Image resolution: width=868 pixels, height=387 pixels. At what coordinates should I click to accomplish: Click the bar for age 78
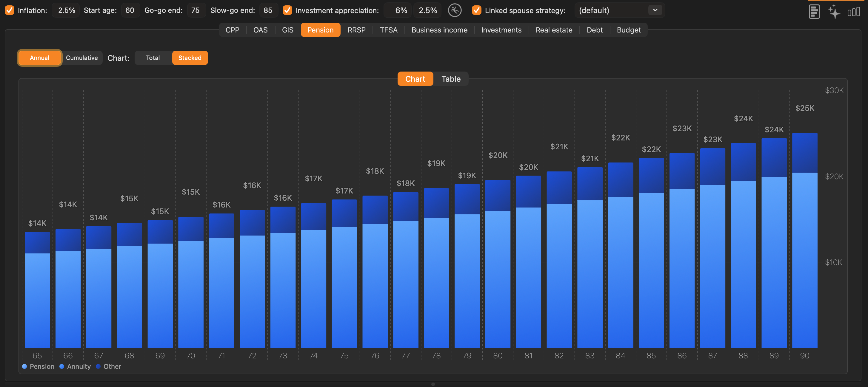point(436,268)
